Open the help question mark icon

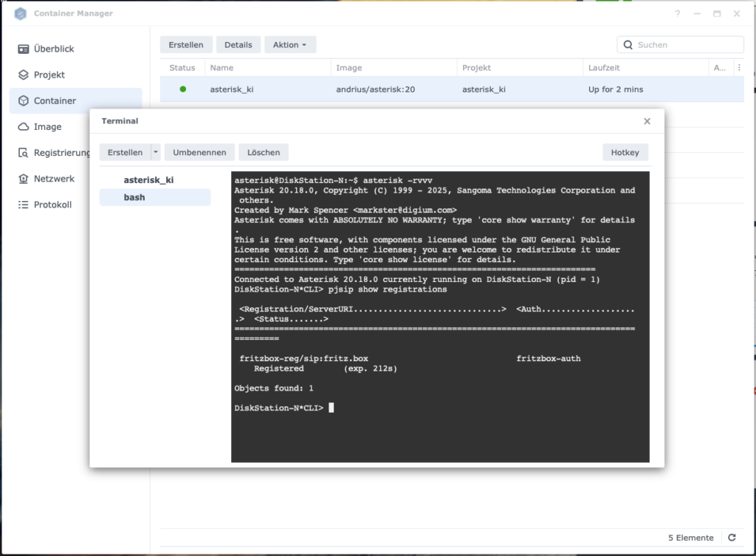(678, 13)
